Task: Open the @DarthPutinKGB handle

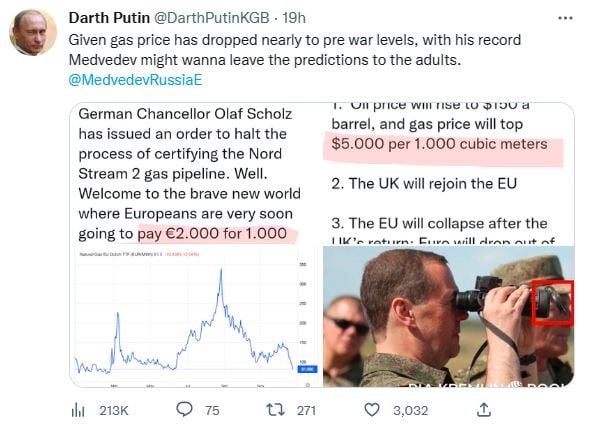Action: pyautogui.click(x=212, y=18)
